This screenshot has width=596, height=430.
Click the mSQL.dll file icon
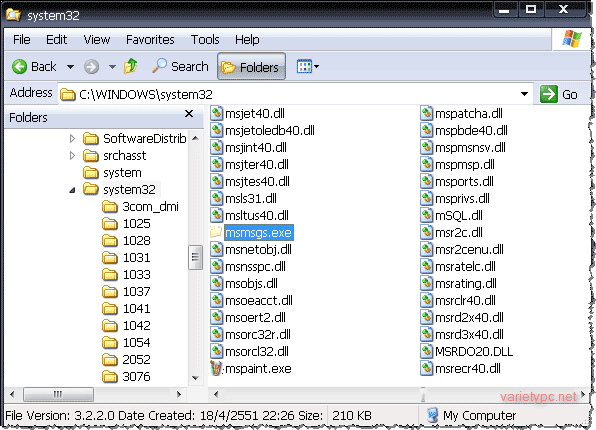[426, 216]
